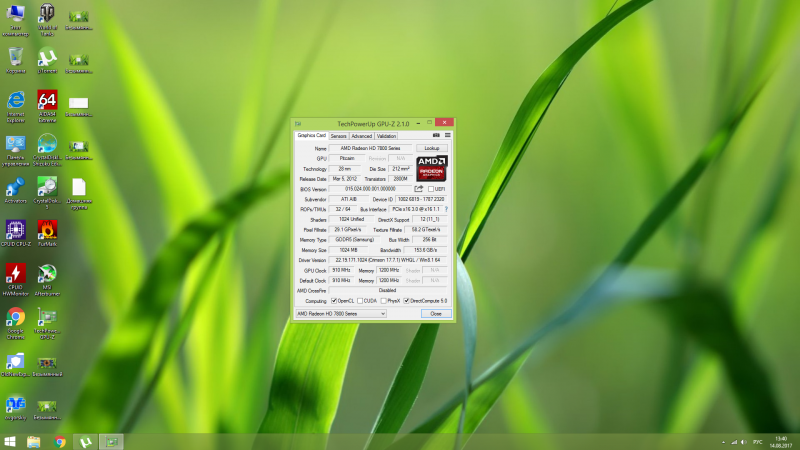Select the CrystalDiskInfo Shizuku desktop shortcut
800x450 pixels.
pos(47,151)
